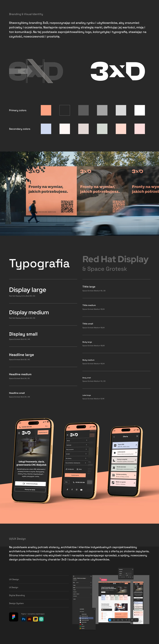This screenshot has width=159, height=644.
Task: Tap the 3xD logo on the hero phone screen
Action: click(x=26, y=432)
